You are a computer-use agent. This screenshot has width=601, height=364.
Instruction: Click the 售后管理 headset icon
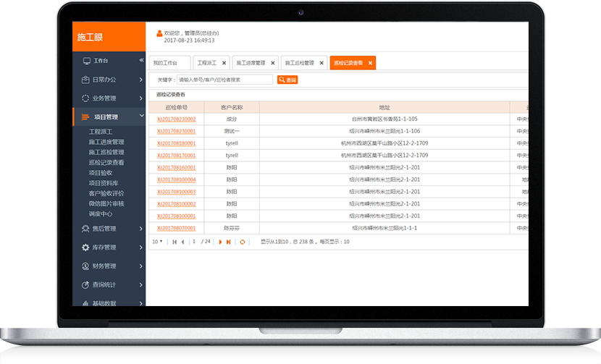(86, 229)
